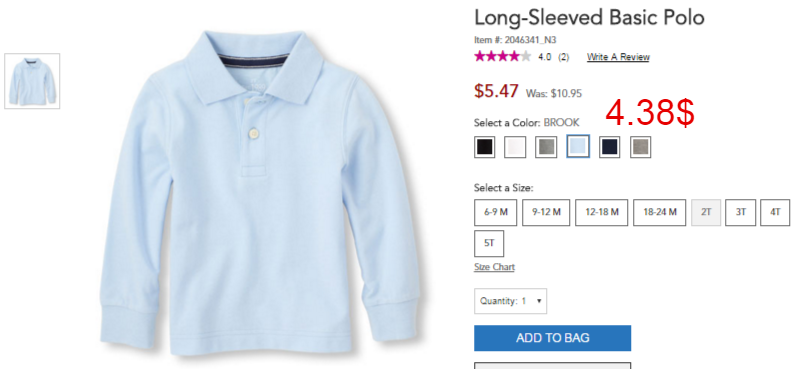Add the polo to bag
Screen dimensions: 795x369
(x=552, y=338)
